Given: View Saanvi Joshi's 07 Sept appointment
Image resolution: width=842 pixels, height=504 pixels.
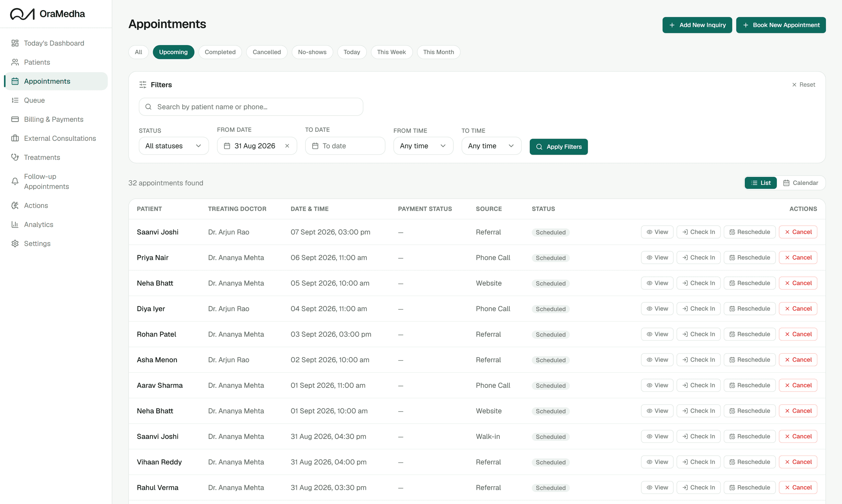Looking at the screenshot, I should pos(657,232).
